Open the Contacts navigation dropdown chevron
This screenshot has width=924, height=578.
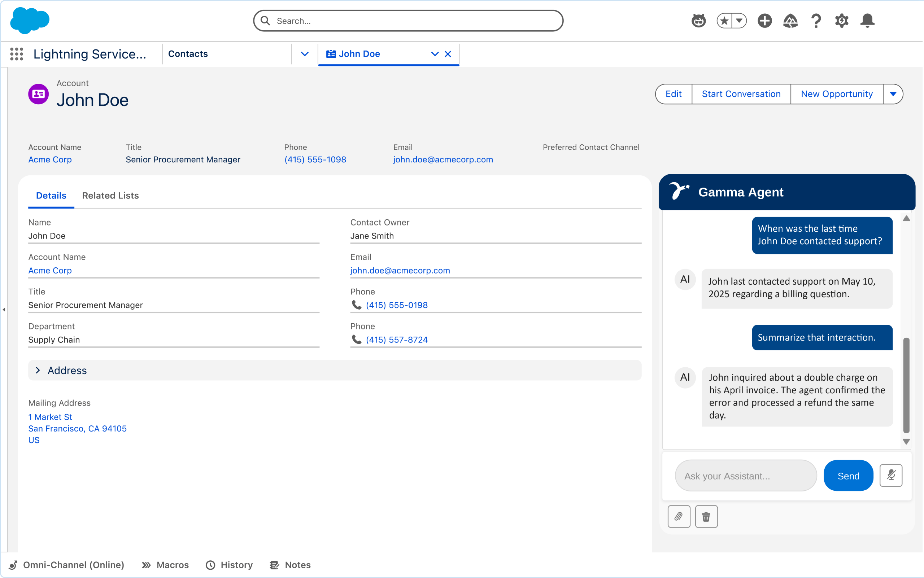304,54
